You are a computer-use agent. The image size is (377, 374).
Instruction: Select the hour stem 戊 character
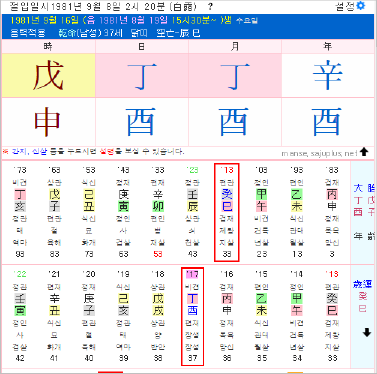point(49,75)
